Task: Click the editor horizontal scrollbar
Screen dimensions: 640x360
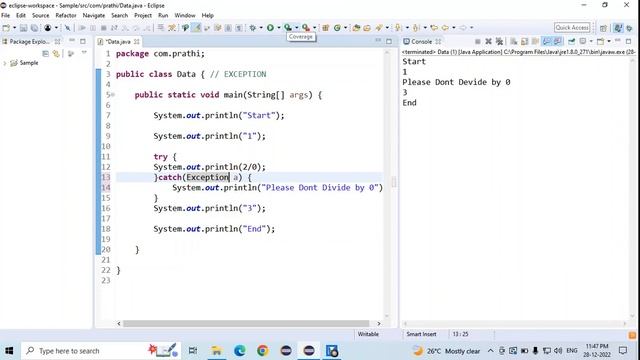Action: tap(246, 323)
